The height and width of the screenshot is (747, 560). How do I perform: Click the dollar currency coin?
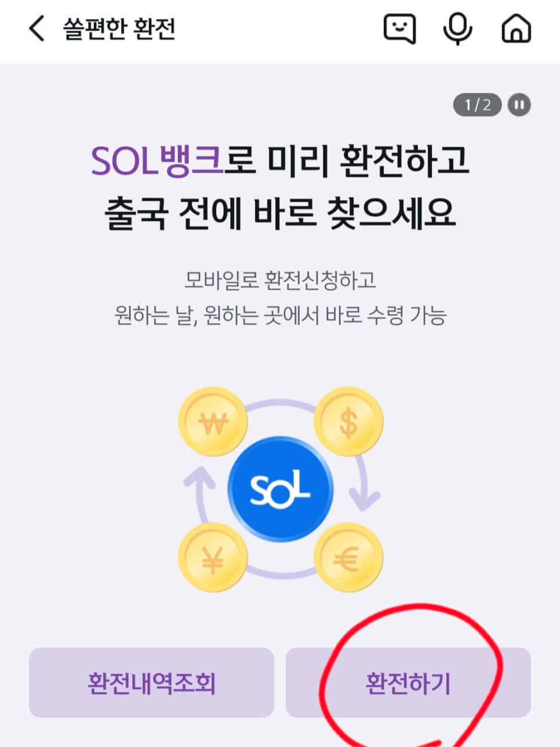(348, 422)
